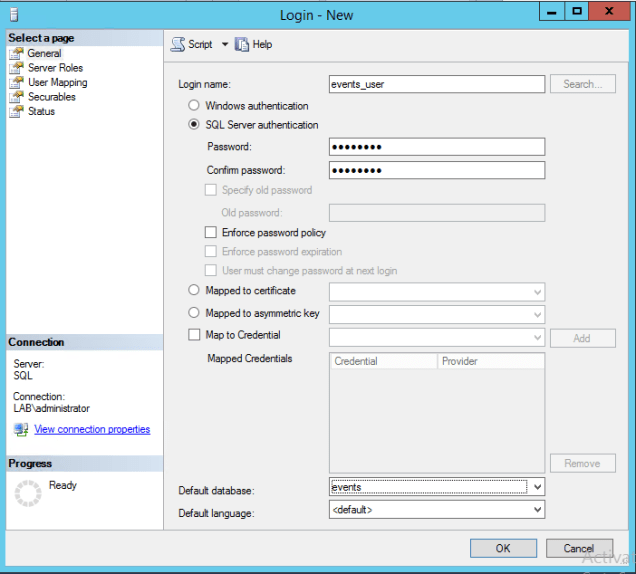This screenshot has height=574, width=636.
Task: Click the 'Ready' status text
Action: (62, 486)
